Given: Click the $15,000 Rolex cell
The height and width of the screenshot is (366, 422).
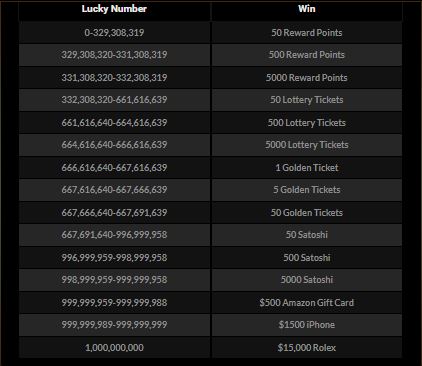Looking at the screenshot, I should (x=307, y=348).
